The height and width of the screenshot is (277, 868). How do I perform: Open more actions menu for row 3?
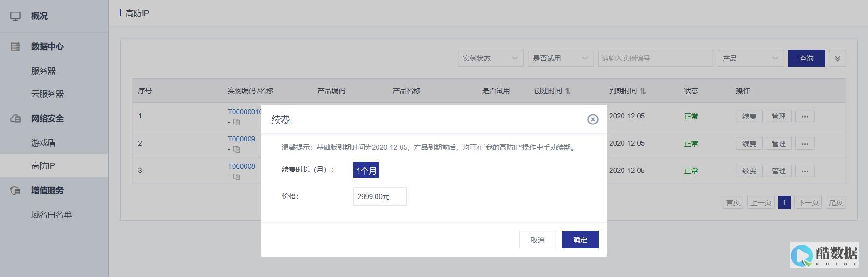click(x=805, y=171)
